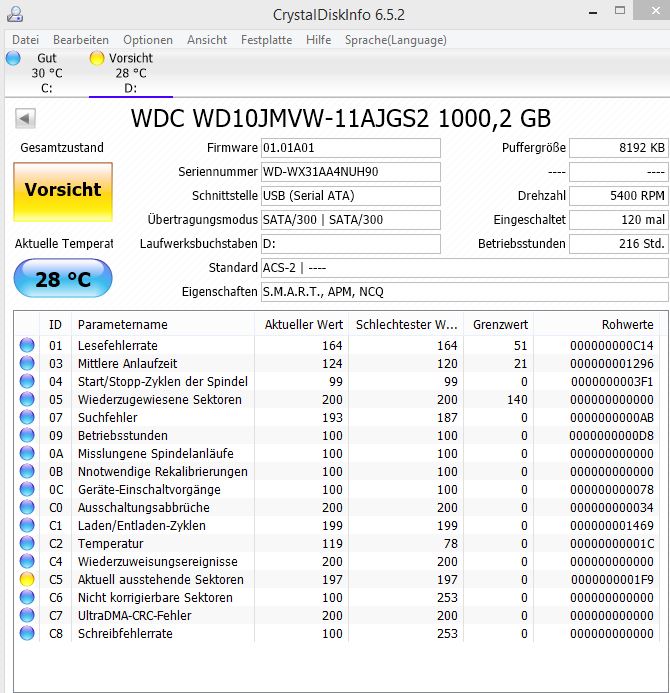Open the Bearbeiten menu

tap(81, 40)
